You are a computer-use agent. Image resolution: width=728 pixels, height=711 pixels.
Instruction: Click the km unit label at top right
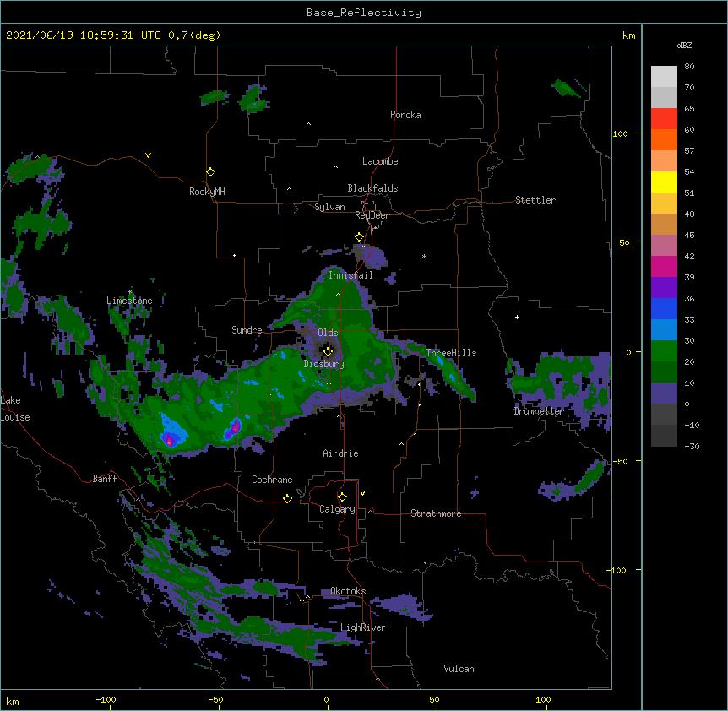[x=628, y=35]
